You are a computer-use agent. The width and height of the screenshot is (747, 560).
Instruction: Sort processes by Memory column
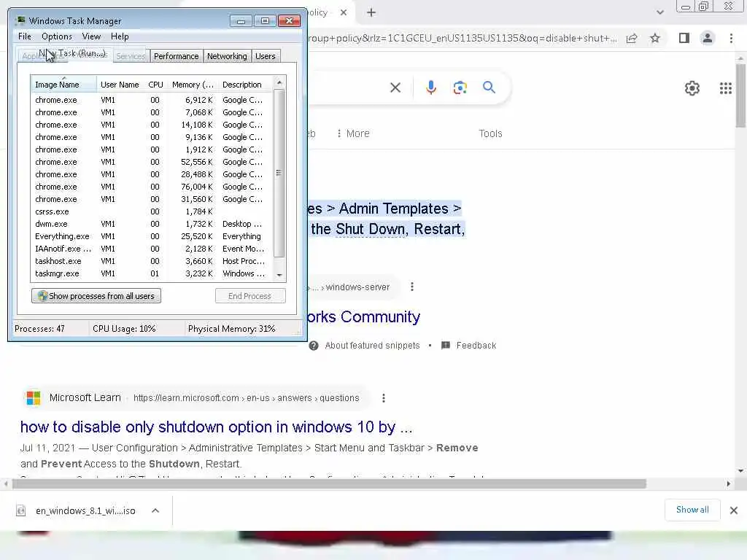coord(193,85)
